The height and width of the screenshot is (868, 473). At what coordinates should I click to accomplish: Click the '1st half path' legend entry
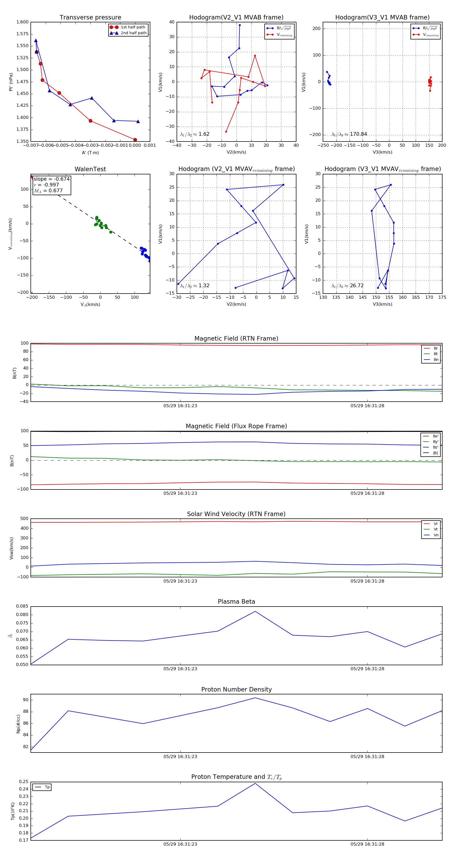pos(128,27)
